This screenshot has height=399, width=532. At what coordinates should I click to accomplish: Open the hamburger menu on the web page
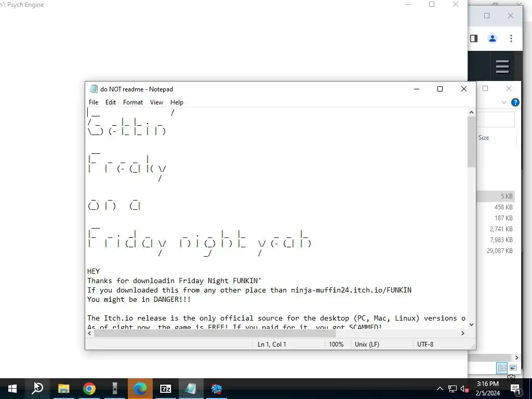click(x=502, y=66)
